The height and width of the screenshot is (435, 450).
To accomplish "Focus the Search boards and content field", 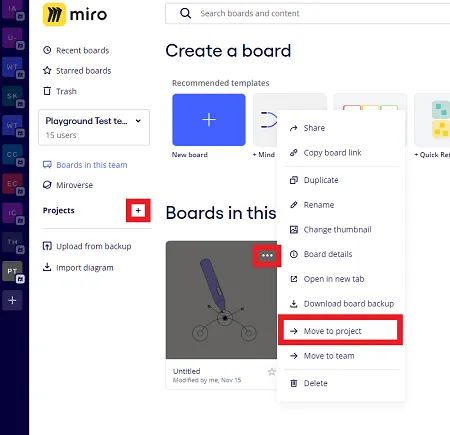I will pos(307,13).
